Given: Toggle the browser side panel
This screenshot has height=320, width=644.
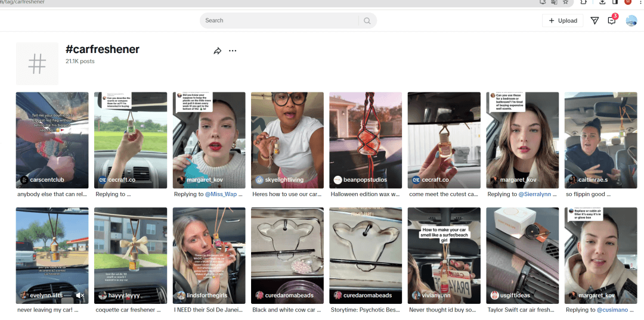Looking at the screenshot, I should pyautogui.click(x=615, y=2).
